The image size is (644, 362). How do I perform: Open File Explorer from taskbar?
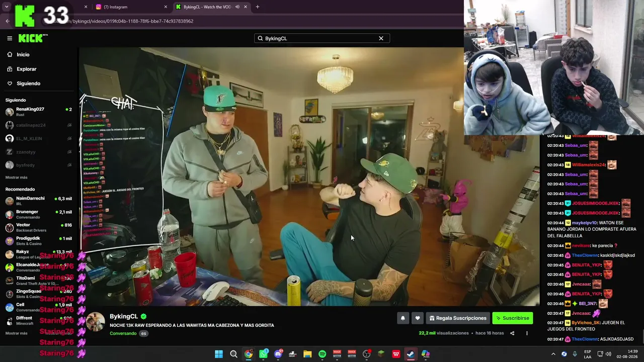[307, 354]
